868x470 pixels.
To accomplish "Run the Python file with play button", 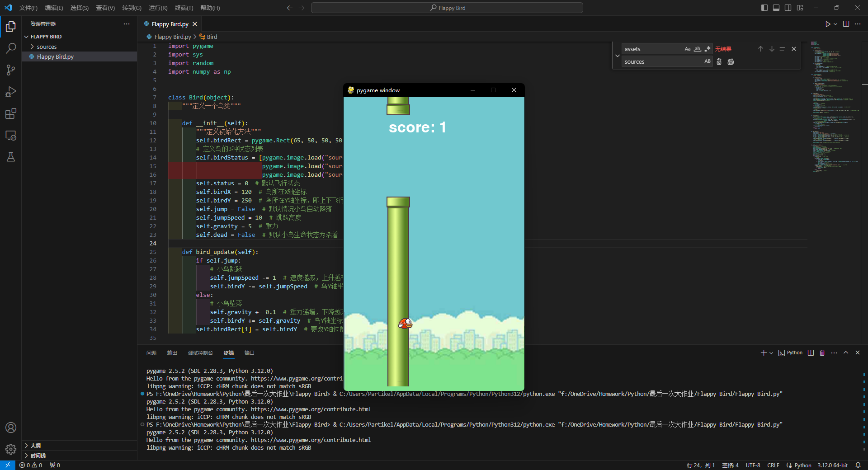I will click(x=827, y=24).
